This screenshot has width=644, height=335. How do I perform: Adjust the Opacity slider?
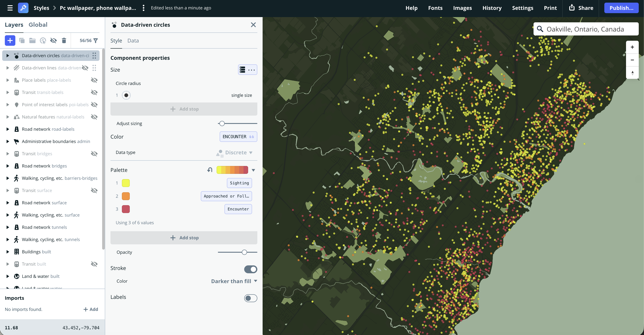click(x=244, y=252)
